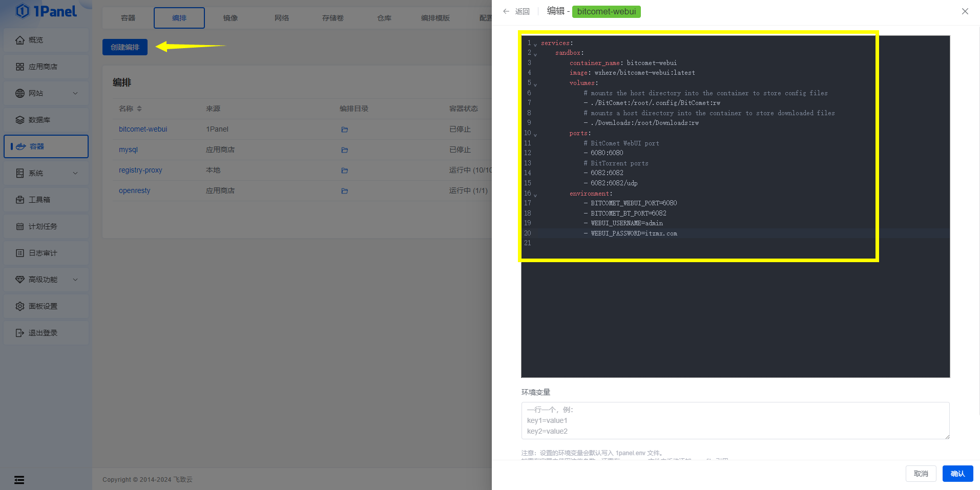Click the 1Panel logo icon
Screen dimensions: 980x490
pyautogui.click(x=23, y=11)
